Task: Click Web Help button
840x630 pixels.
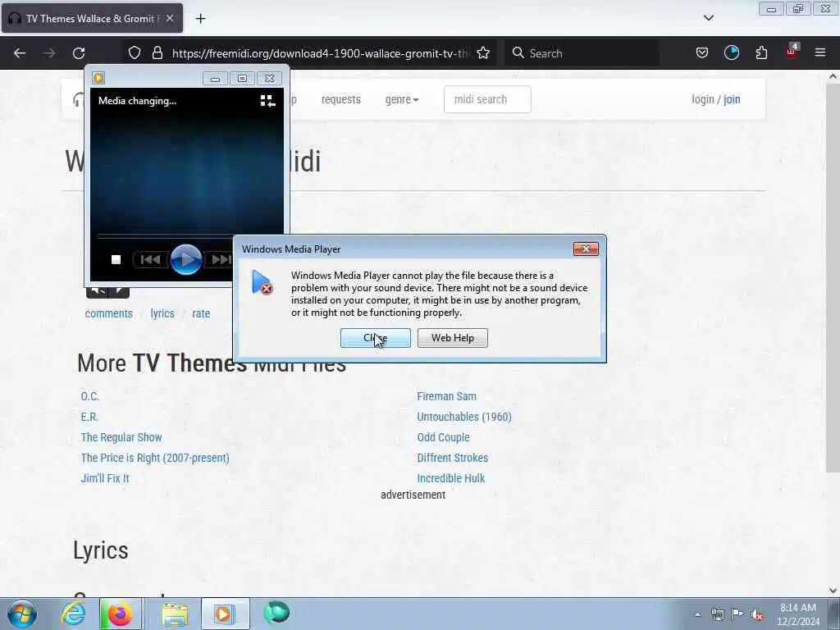Action: tap(453, 338)
